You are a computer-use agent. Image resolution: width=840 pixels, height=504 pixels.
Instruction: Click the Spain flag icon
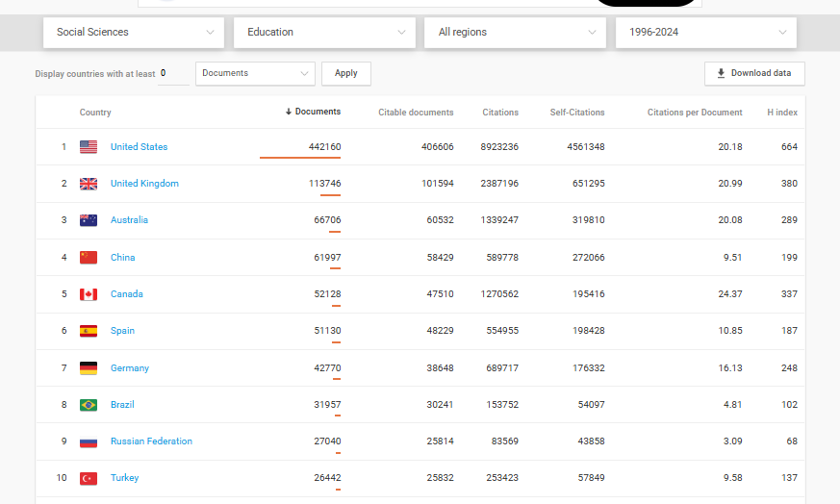pos(89,331)
